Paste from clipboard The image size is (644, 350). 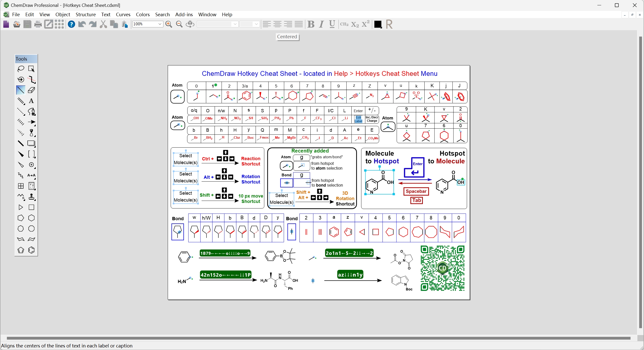coord(125,24)
